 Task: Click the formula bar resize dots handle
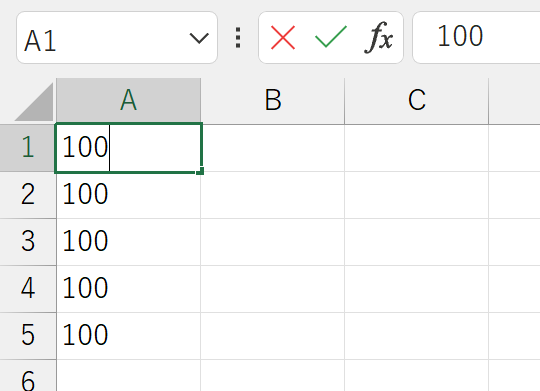pyautogui.click(x=238, y=38)
